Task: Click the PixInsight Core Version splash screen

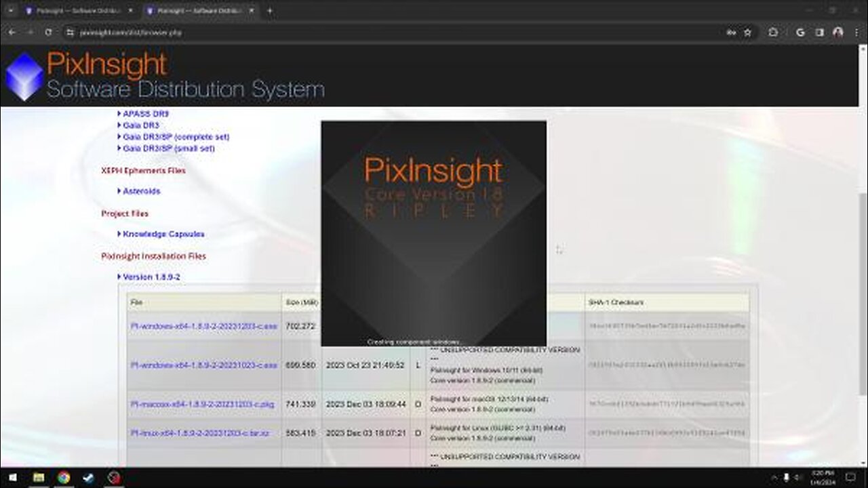Action: 433,234
